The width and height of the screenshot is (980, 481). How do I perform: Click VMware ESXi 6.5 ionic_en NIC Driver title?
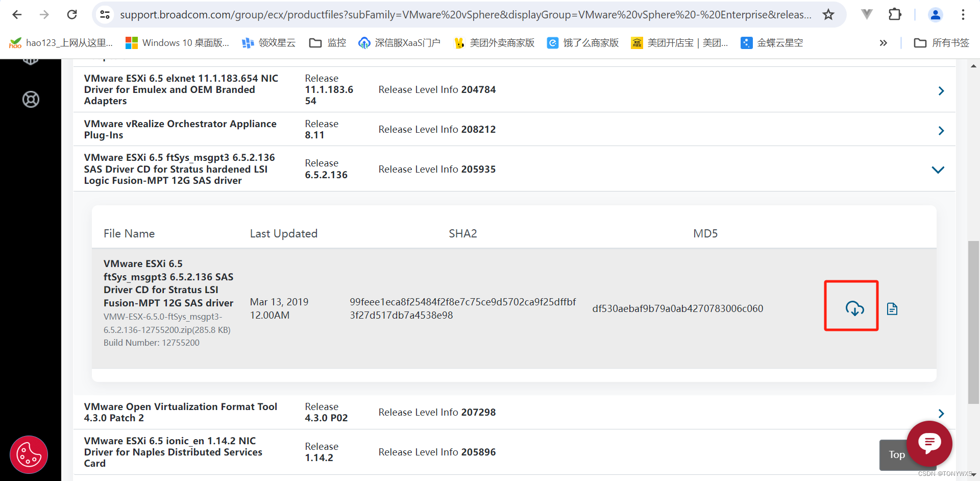[x=173, y=452]
